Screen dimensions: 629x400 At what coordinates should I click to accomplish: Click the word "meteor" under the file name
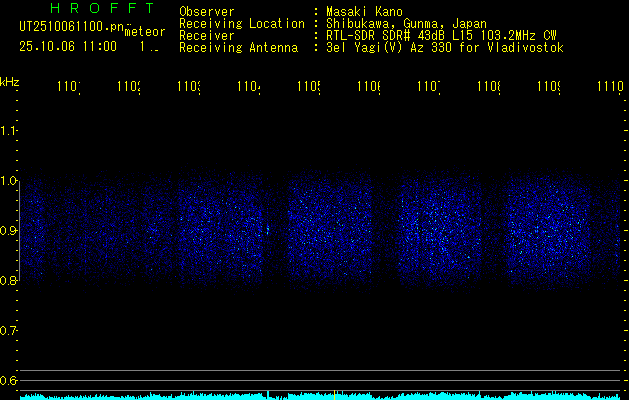[145, 32]
